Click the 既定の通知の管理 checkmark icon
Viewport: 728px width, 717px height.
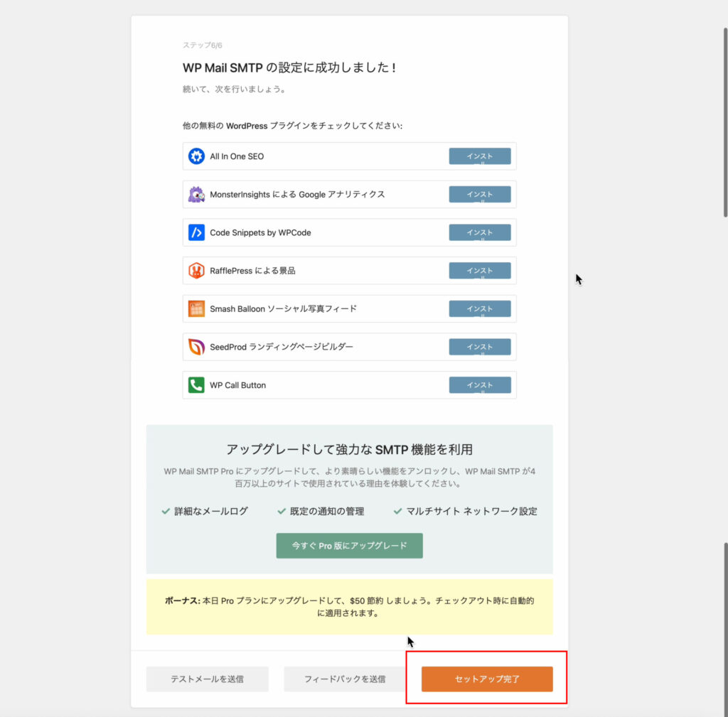coord(282,511)
